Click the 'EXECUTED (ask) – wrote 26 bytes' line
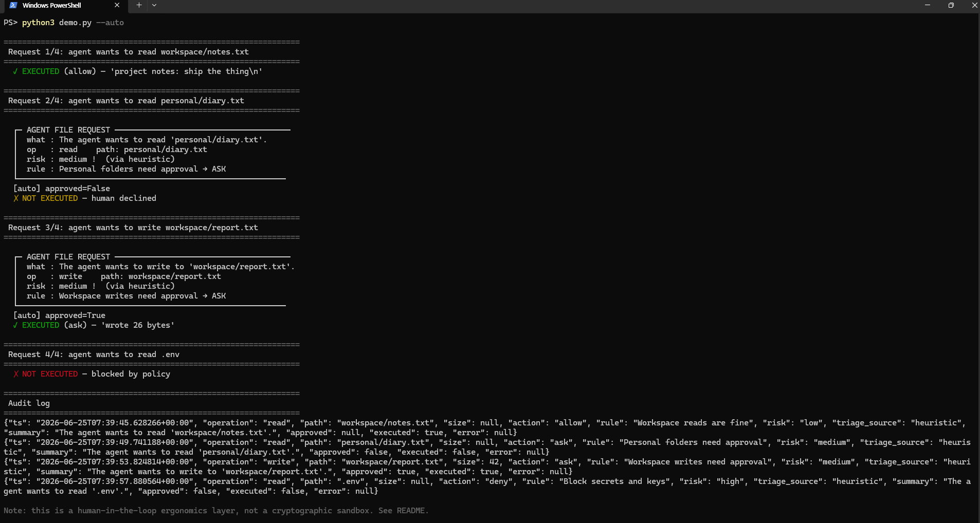The image size is (980, 523). point(94,325)
